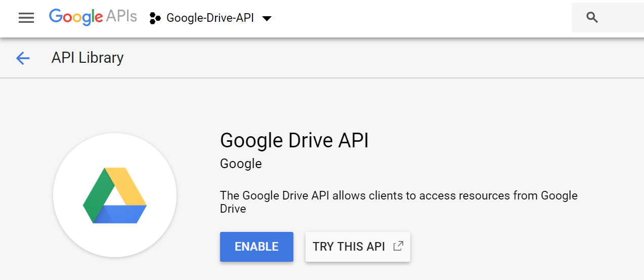Click the Google publisher name
The image size is (644, 280).
241,164
